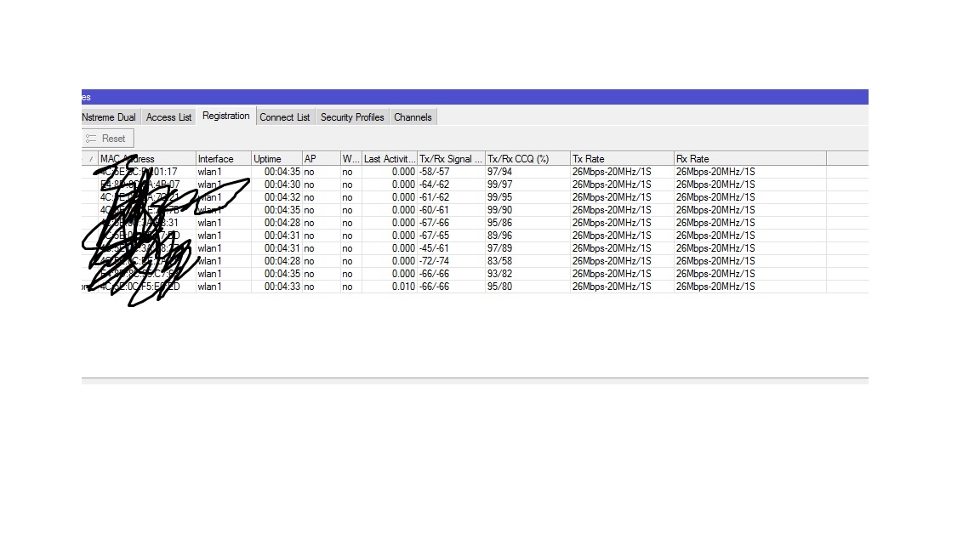Select the CCQ value 95/86

click(x=499, y=223)
